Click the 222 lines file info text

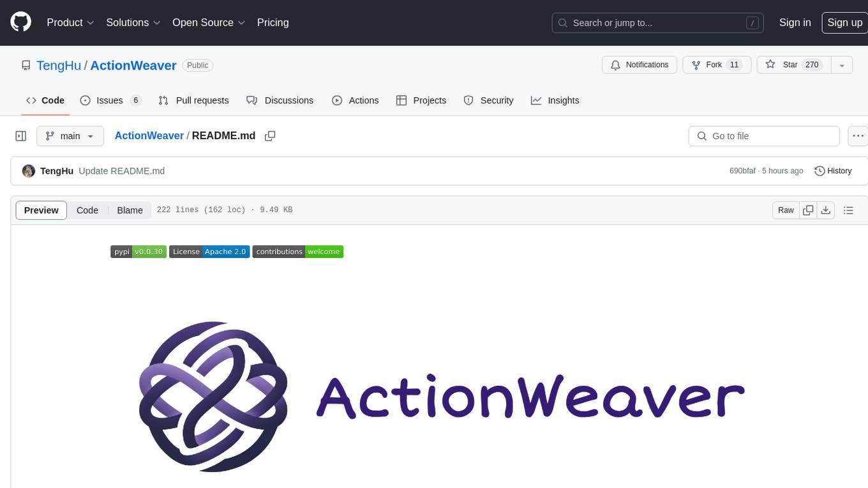pyautogui.click(x=225, y=210)
